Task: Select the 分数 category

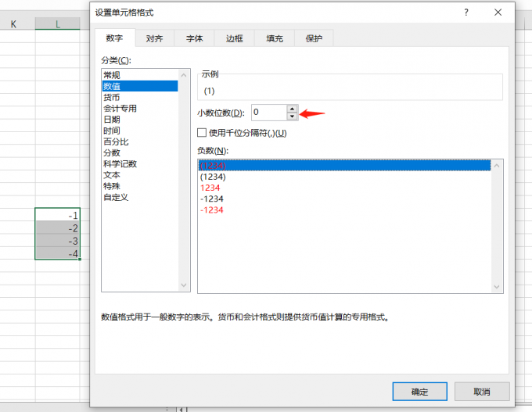Action: click(x=140, y=153)
